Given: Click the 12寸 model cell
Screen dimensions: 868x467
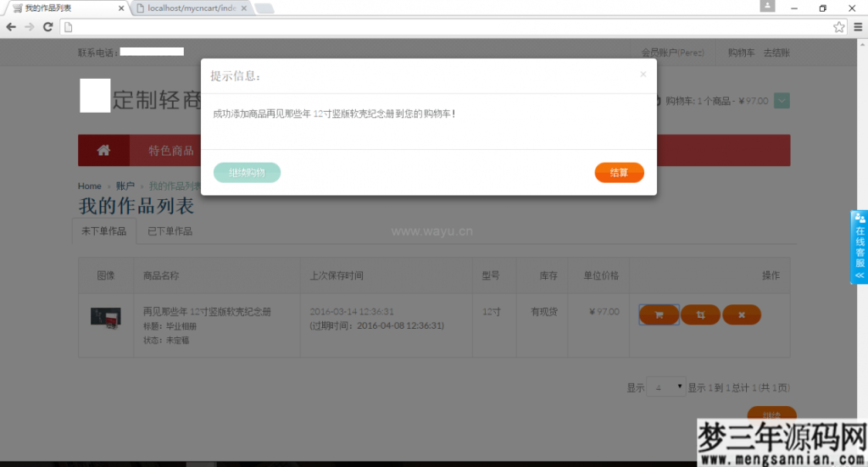Looking at the screenshot, I should [x=491, y=312].
